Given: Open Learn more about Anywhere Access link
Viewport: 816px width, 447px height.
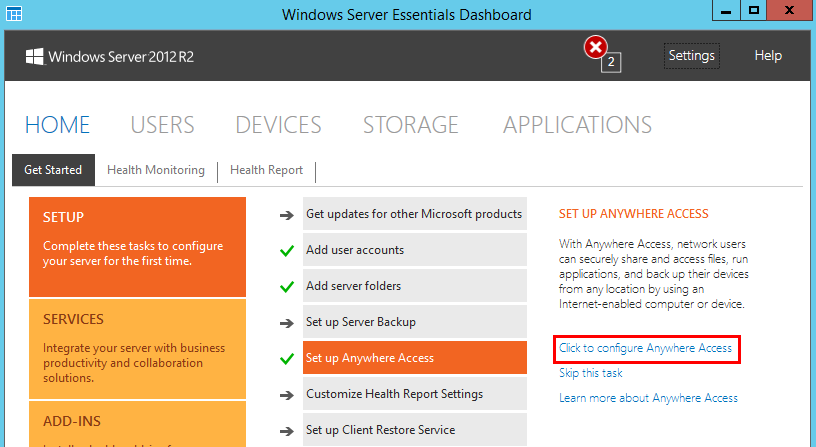Looking at the screenshot, I should point(648,398).
